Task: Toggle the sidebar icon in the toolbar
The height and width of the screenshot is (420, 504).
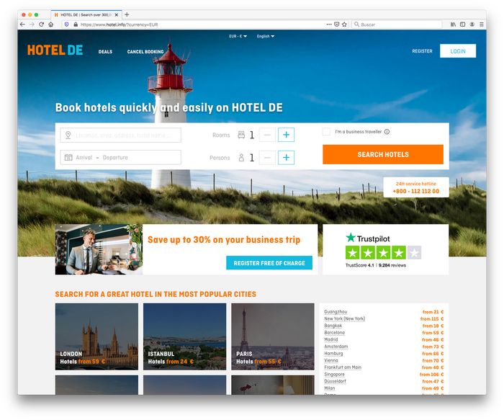Action: (462, 24)
